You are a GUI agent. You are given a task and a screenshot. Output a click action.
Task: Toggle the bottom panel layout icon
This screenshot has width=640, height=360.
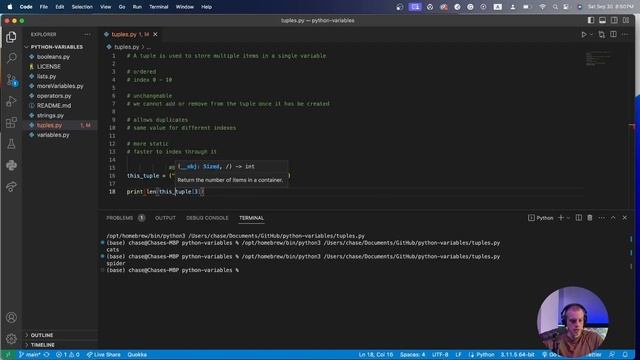coord(602,20)
